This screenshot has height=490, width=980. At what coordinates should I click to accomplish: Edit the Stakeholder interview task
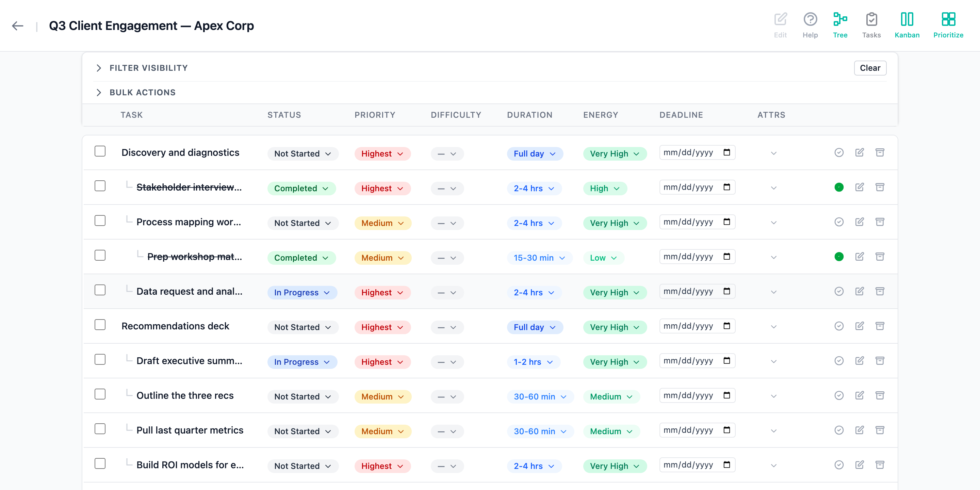[x=860, y=187]
